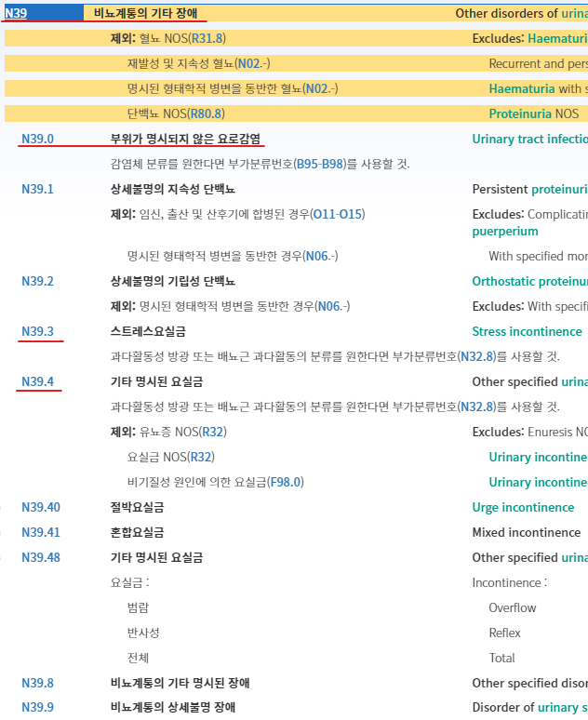The image size is (588, 720).
Task: Select the Korean '요실금 :' label under N39.48
Action: [x=130, y=582]
